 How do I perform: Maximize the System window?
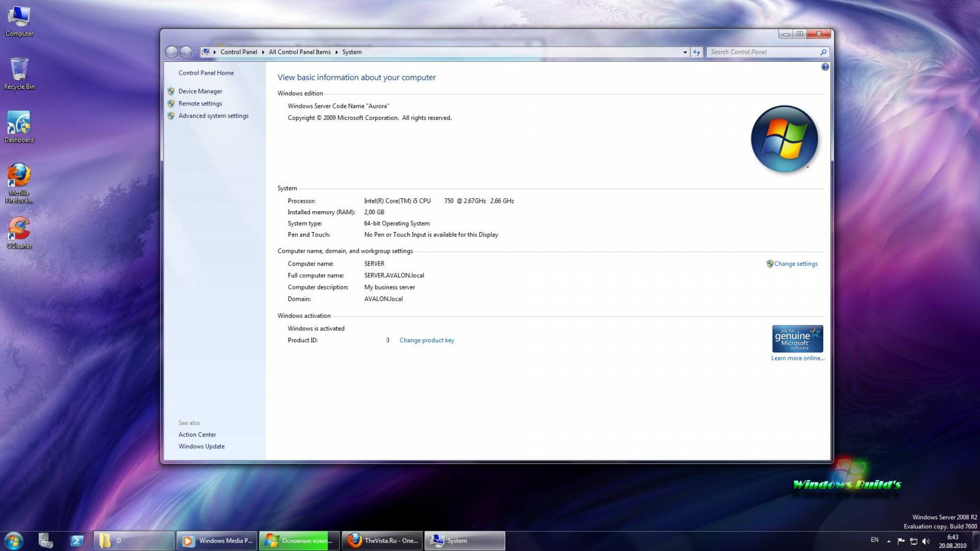pyautogui.click(x=799, y=34)
